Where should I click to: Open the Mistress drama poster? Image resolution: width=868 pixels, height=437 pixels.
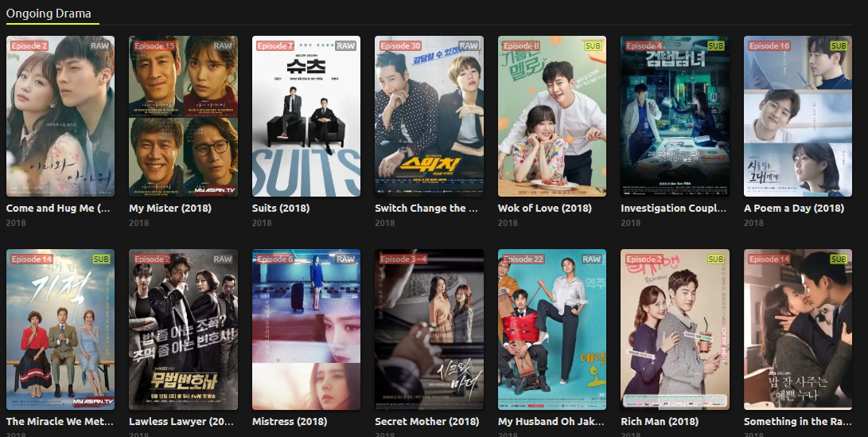tap(306, 330)
